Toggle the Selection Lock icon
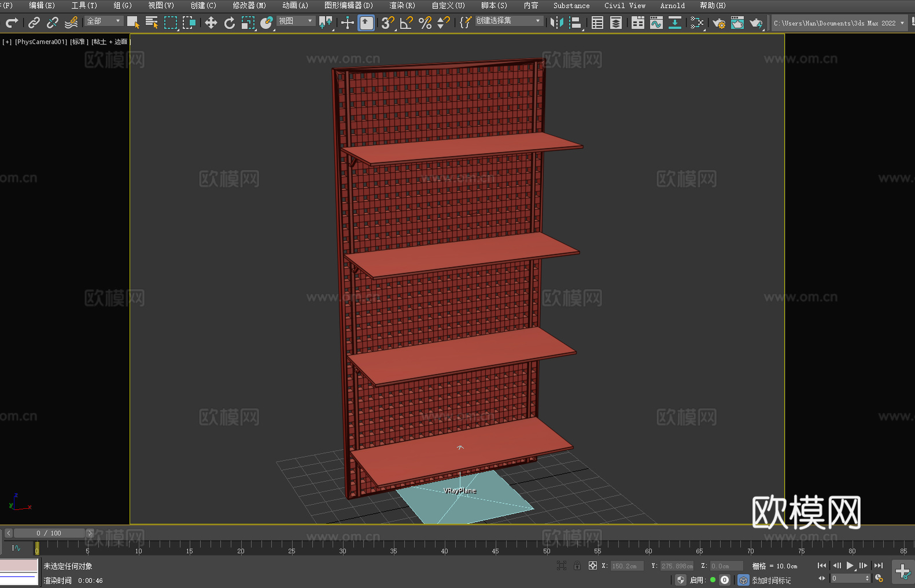The width and height of the screenshot is (915, 588). tap(577, 565)
